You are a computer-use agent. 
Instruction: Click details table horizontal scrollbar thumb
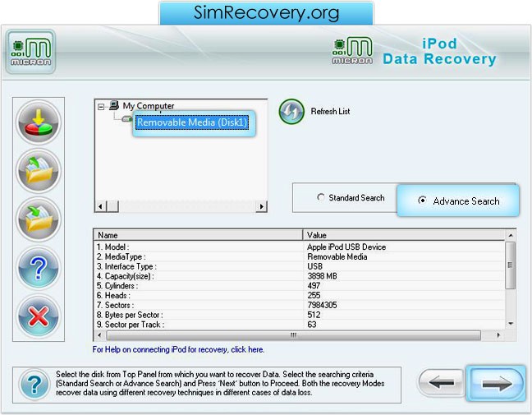293,335
